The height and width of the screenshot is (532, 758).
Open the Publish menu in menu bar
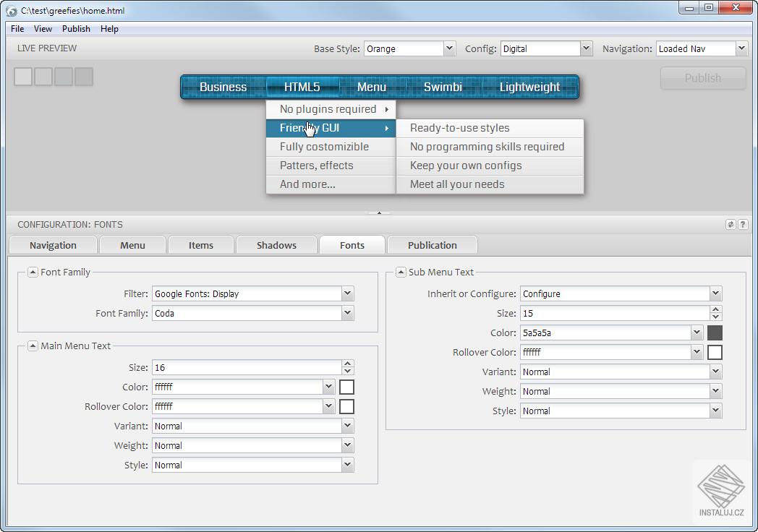pyautogui.click(x=76, y=29)
